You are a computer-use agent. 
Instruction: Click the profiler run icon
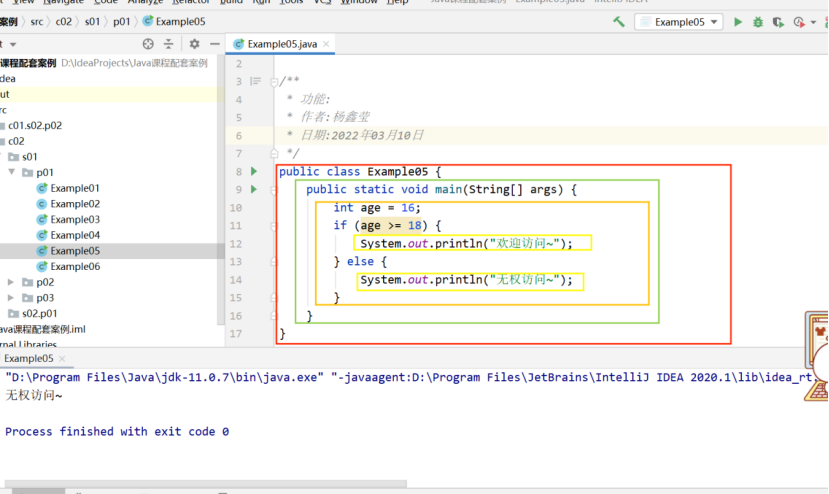click(799, 22)
